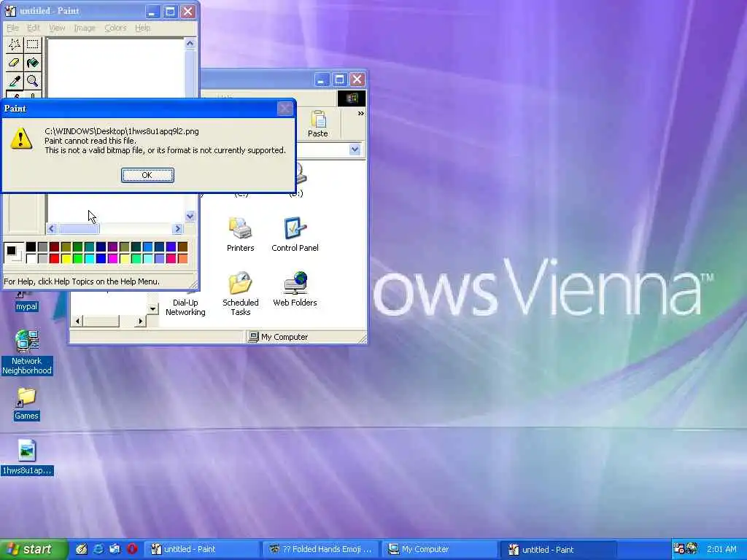
Task: Select the Pick Color eyedropper tool
Action: tap(15, 81)
